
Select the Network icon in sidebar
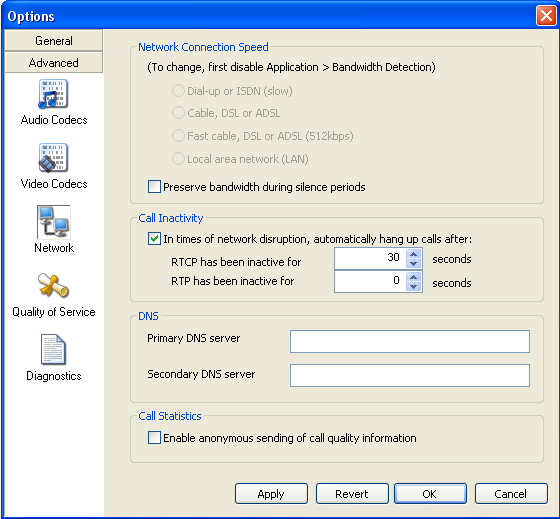54,222
